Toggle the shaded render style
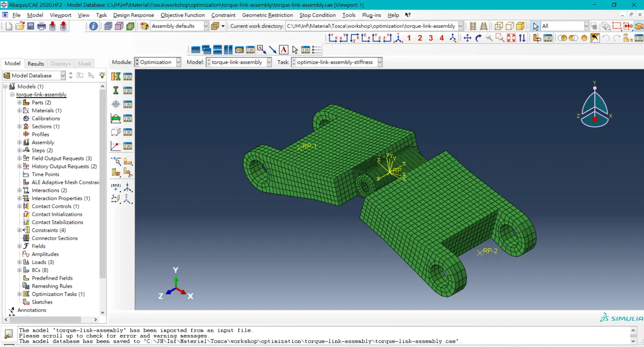The image size is (644, 347). (520, 26)
